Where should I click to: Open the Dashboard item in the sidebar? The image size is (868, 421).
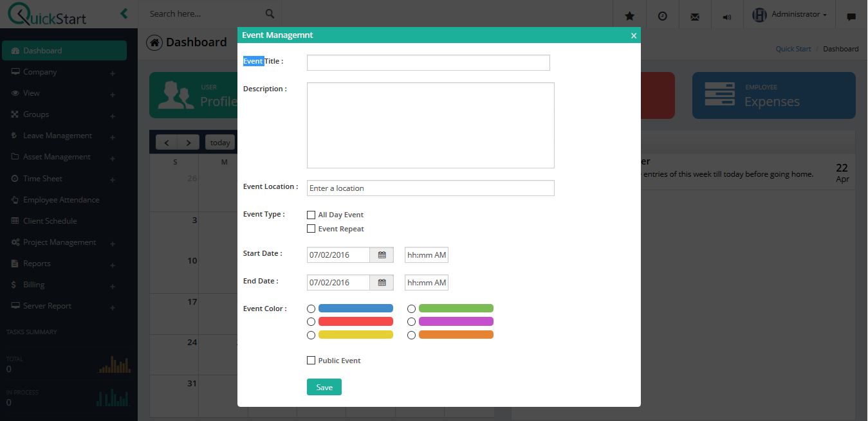click(x=43, y=50)
